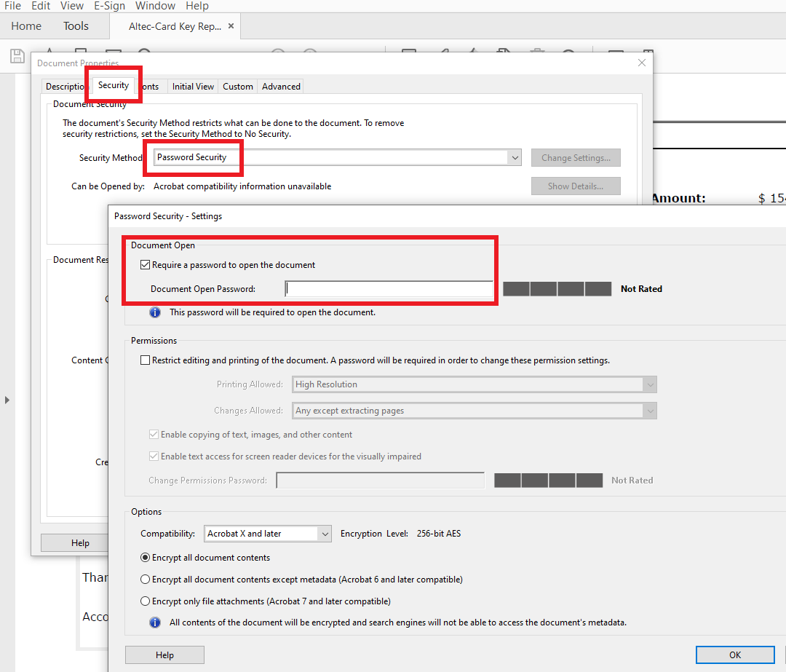Expand the left navigation pane arrow

[7, 400]
